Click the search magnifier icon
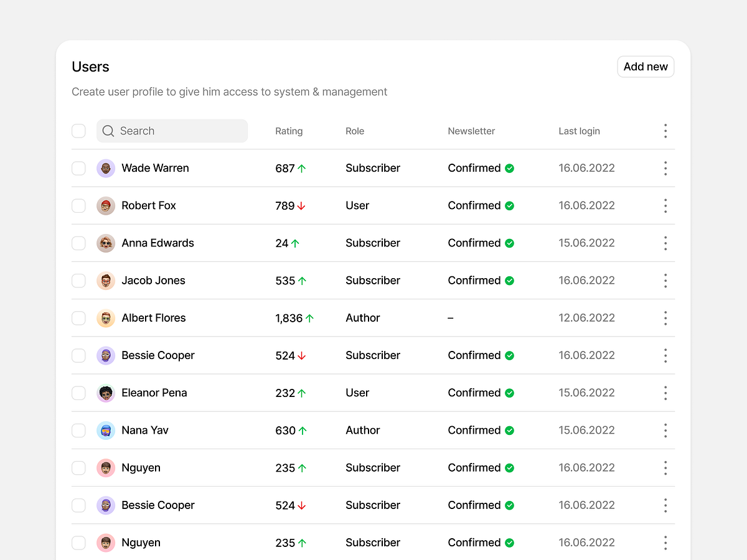Image resolution: width=747 pixels, height=560 pixels. point(108,131)
